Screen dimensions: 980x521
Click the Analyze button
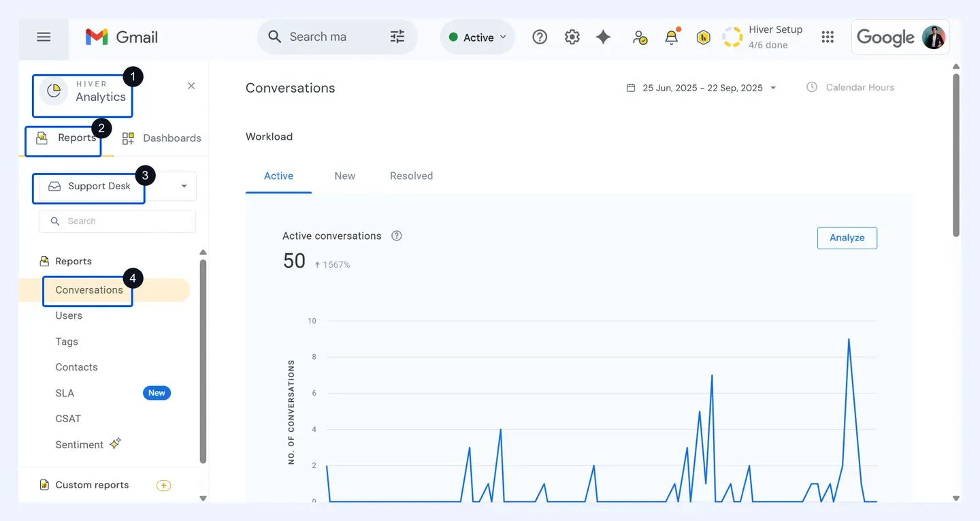coord(847,238)
